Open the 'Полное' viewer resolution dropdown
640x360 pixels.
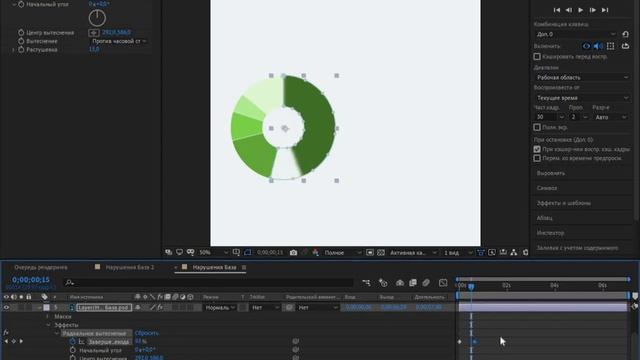pos(342,253)
